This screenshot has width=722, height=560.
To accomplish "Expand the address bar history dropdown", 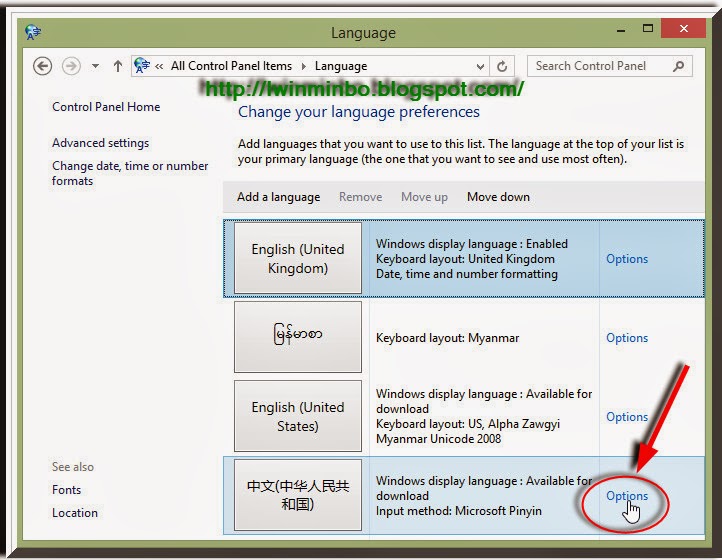I will (x=480, y=67).
